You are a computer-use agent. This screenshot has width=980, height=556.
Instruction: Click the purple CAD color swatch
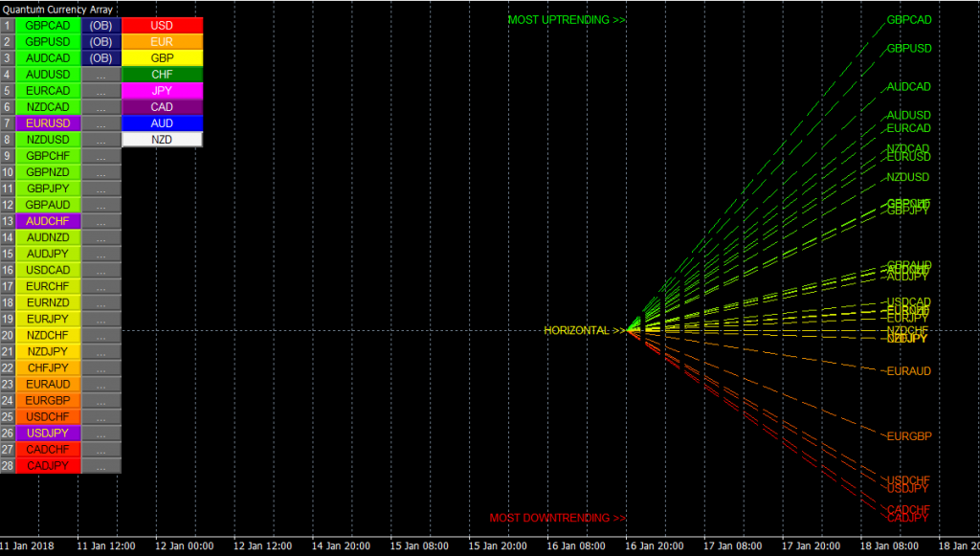click(x=161, y=106)
